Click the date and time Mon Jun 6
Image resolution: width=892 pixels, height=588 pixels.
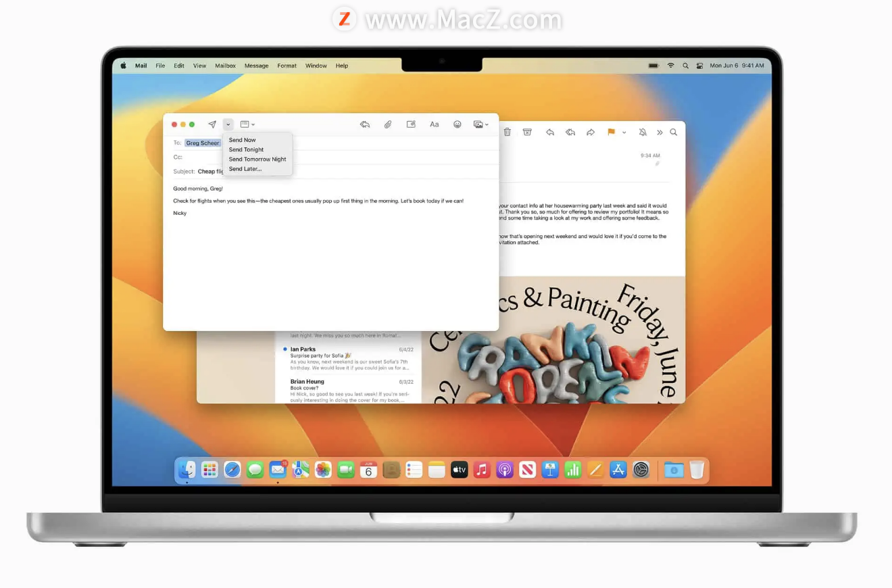point(737,66)
